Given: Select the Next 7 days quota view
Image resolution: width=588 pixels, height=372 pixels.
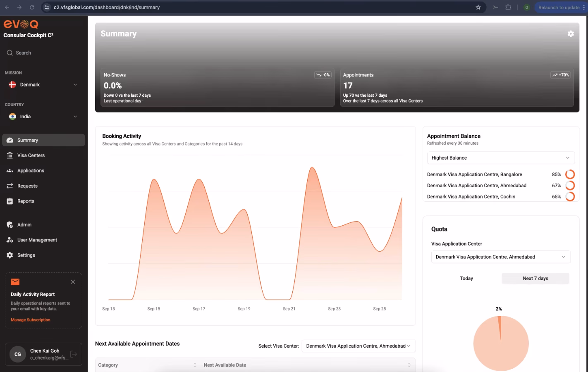Looking at the screenshot, I should click(x=535, y=279).
